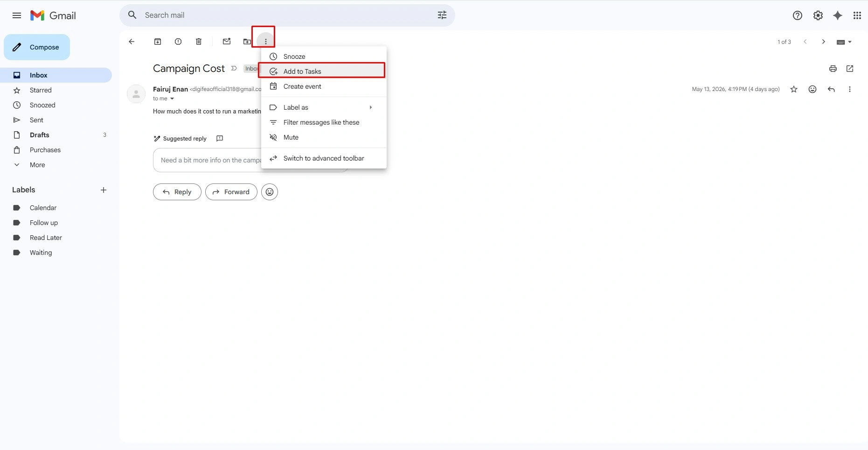Open message three-dot More options
The image size is (868, 450).
[850, 89]
